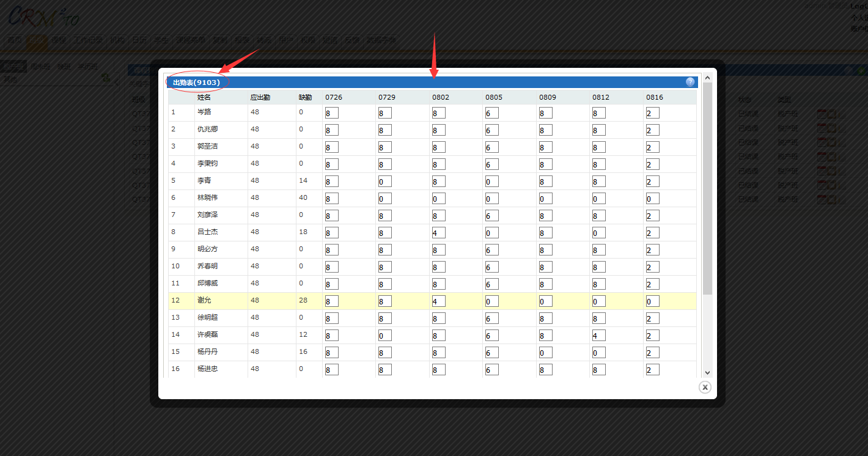Viewport: 868px width, 456px height.
Task: Select the name 谢允 in the highlighted row
Action: [204, 300]
